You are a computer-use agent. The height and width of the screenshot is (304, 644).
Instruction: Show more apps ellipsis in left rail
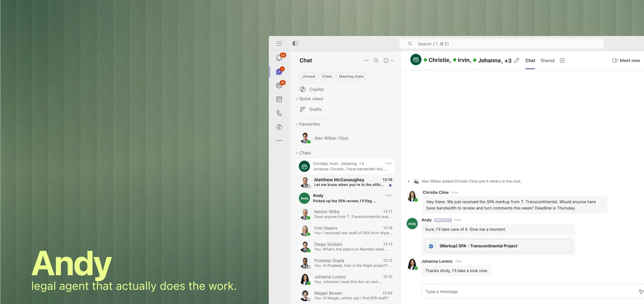tap(279, 141)
